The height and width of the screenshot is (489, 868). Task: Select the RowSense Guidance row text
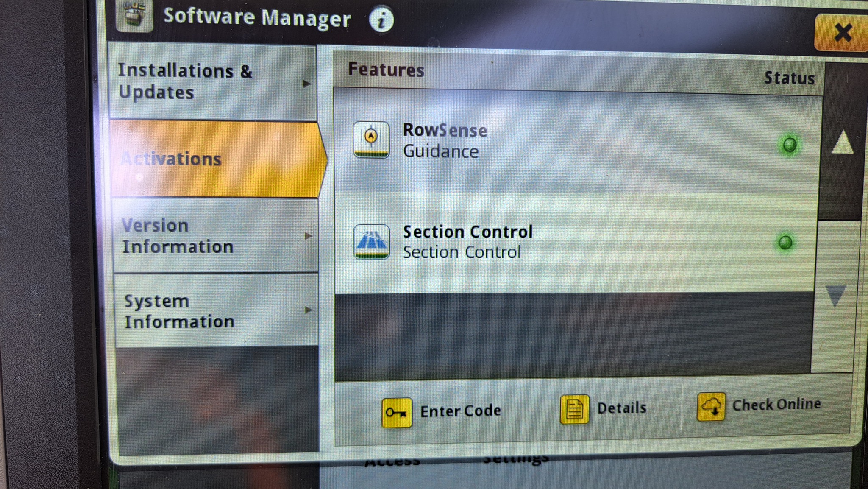(x=445, y=140)
